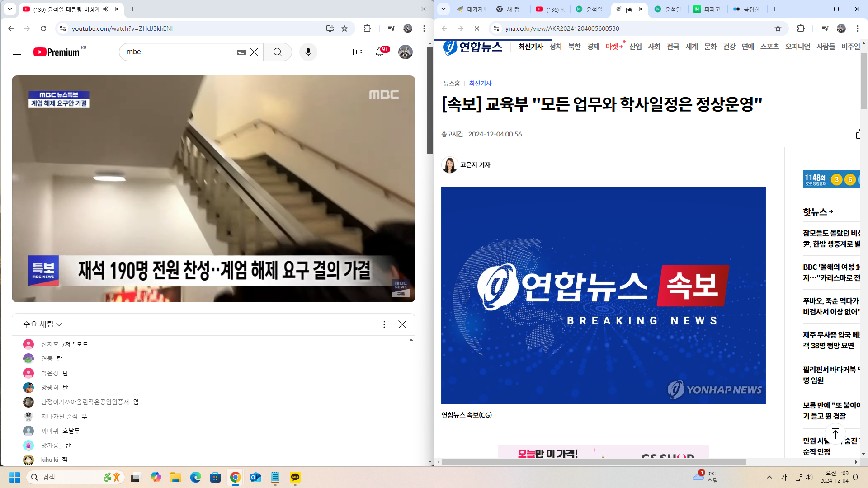Click the MBC live video player
Image resolution: width=868 pixels, height=488 pixels.
213,189
